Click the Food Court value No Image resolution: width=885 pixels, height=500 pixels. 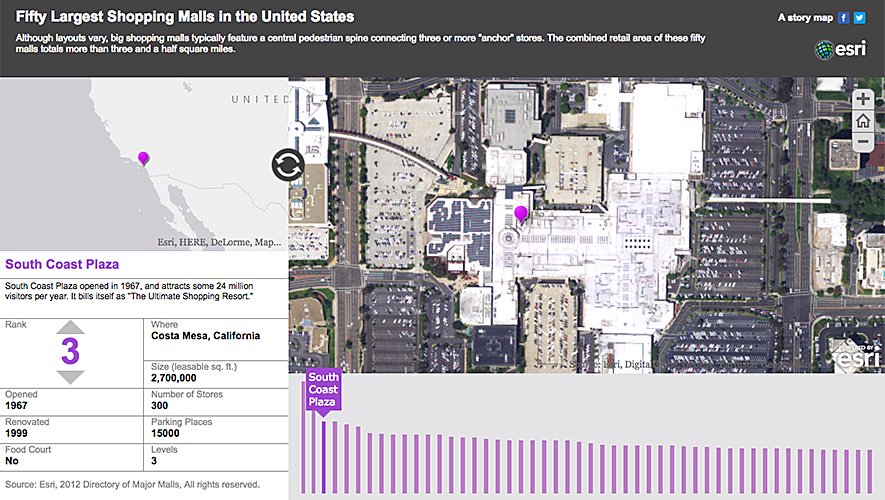click(11, 461)
